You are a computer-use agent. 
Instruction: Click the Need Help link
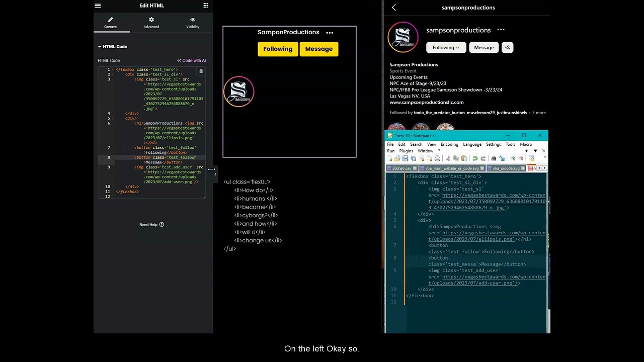click(148, 224)
